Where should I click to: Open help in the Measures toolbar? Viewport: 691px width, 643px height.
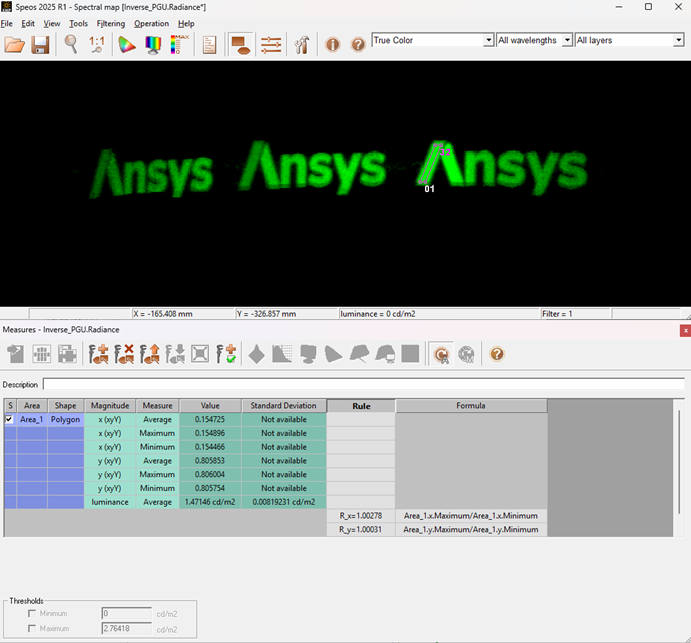[497, 354]
